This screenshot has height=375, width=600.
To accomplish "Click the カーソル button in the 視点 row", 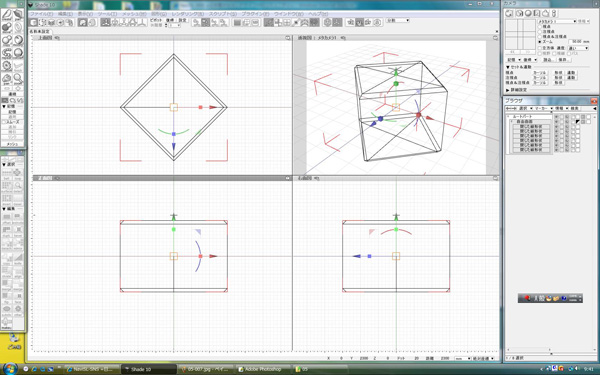I will pyautogui.click(x=540, y=72).
